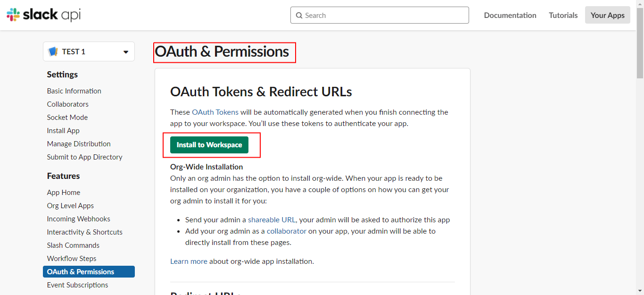This screenshot has width=644, height=295.
Task: Open Slash Commands feature
Action: click(73, 245)
